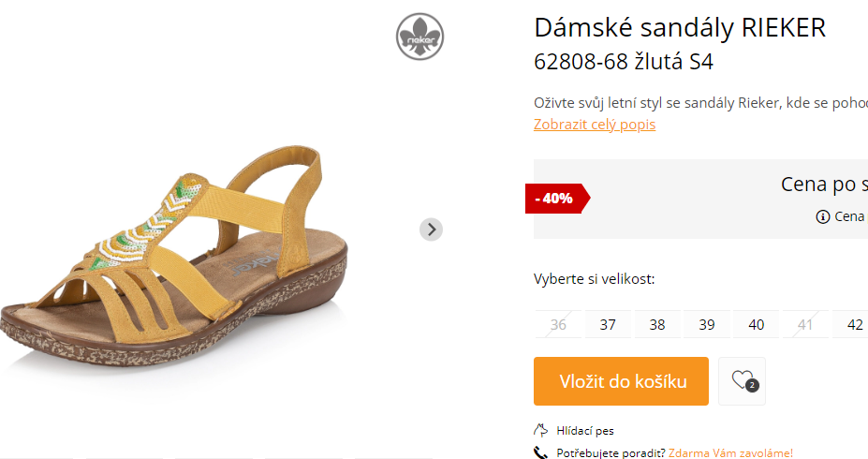This screenshot has width=868, height=459.
Task: Select the unavailable size 36
Action: [x=558, y=324]
